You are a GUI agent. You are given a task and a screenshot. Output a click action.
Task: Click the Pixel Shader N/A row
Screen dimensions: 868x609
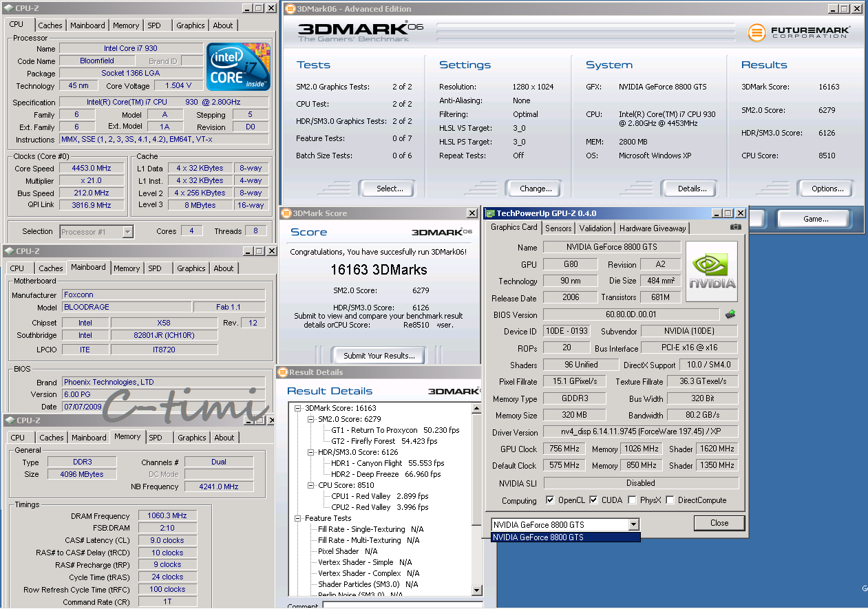[x=348, y=551]
